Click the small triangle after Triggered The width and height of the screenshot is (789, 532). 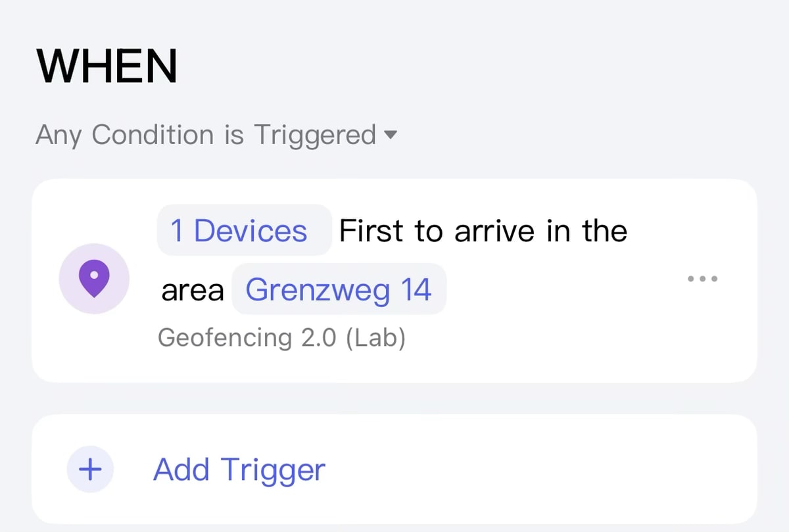click(390, 135)
